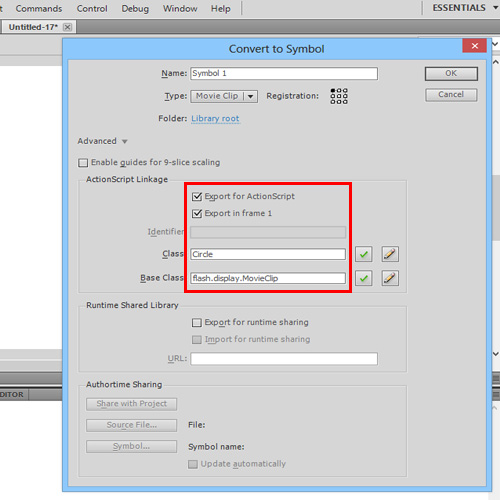
Task: Check Export for runtime sharing
Action: [x=197, y=322]
